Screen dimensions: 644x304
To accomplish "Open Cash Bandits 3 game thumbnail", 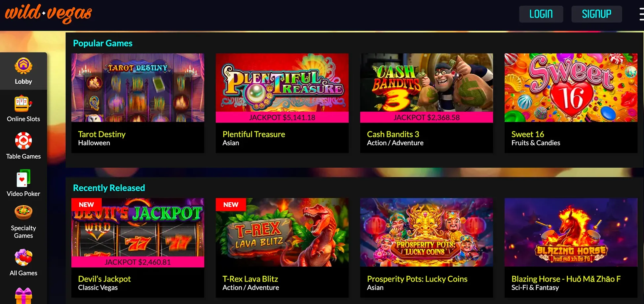I will pos(426,88).
